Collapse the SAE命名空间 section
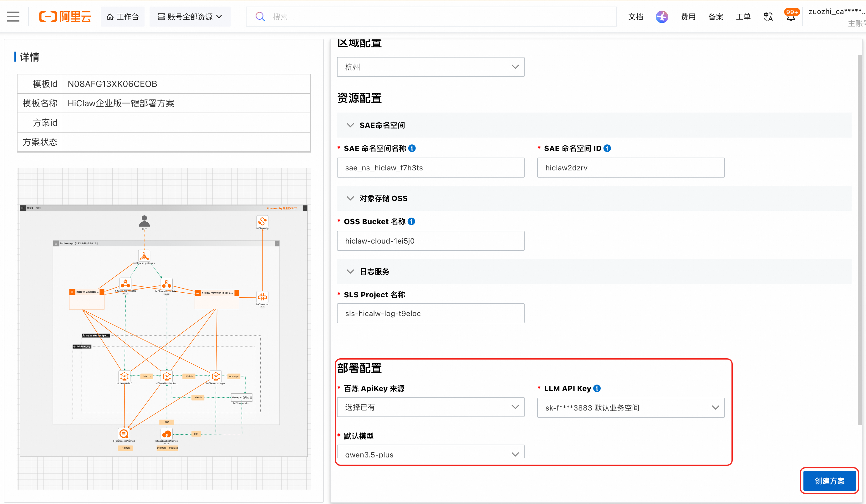Screen dimensions: 866x504 (x=350, y=125)
